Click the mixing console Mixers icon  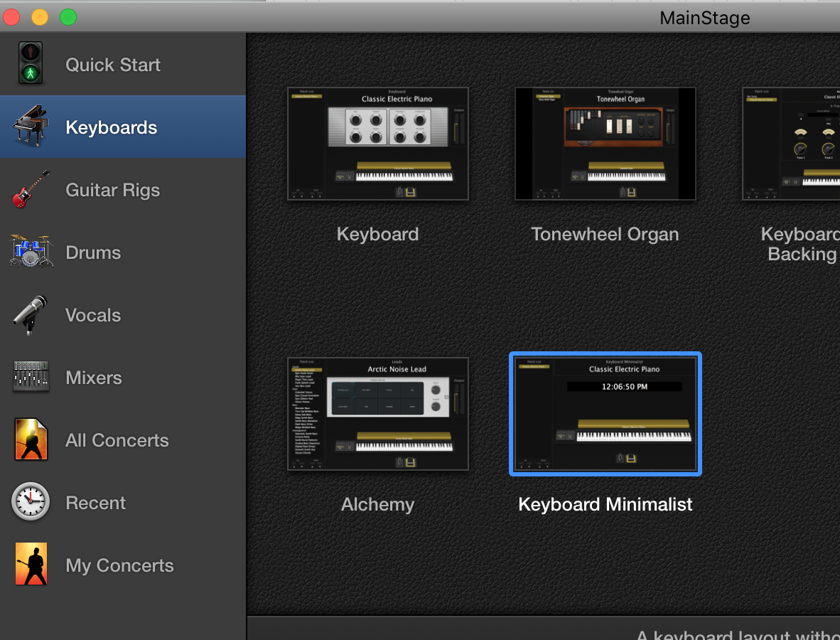[31, 376]
